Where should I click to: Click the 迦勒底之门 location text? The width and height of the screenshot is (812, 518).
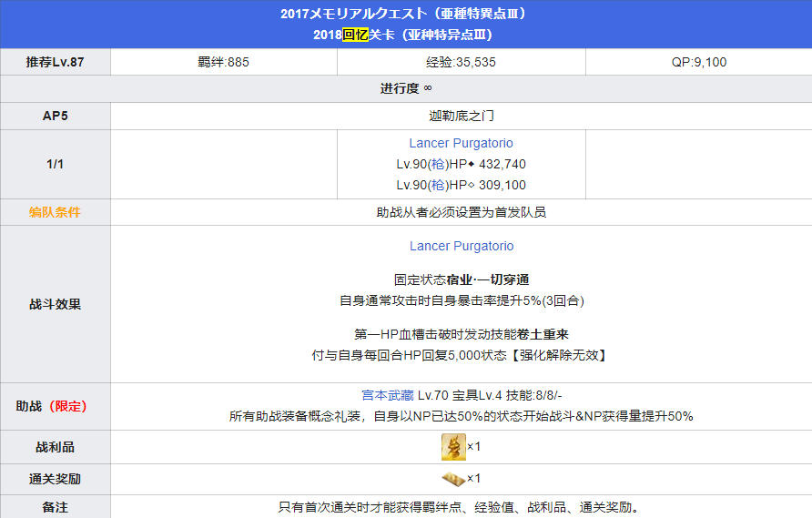[462, 116]
